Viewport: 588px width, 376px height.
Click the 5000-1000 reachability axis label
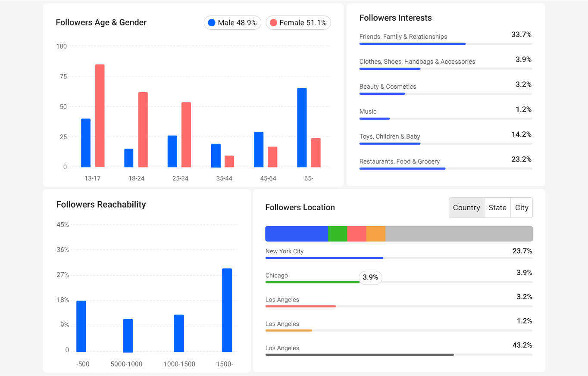point(126,364)
